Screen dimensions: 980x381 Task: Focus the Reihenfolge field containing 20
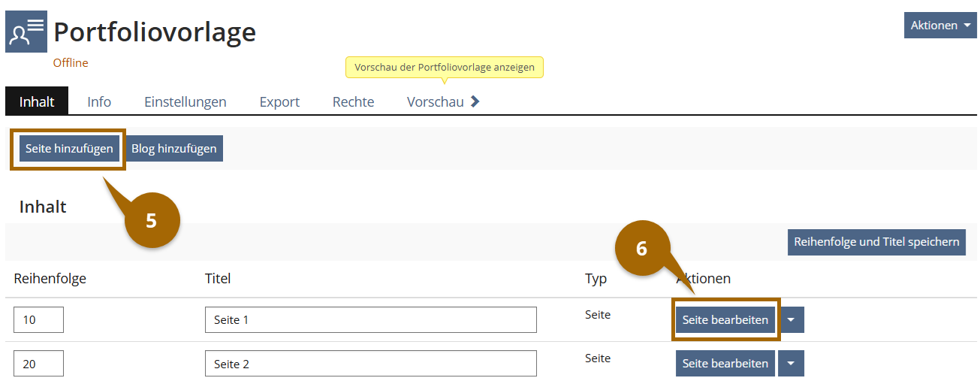coord(38,364)
